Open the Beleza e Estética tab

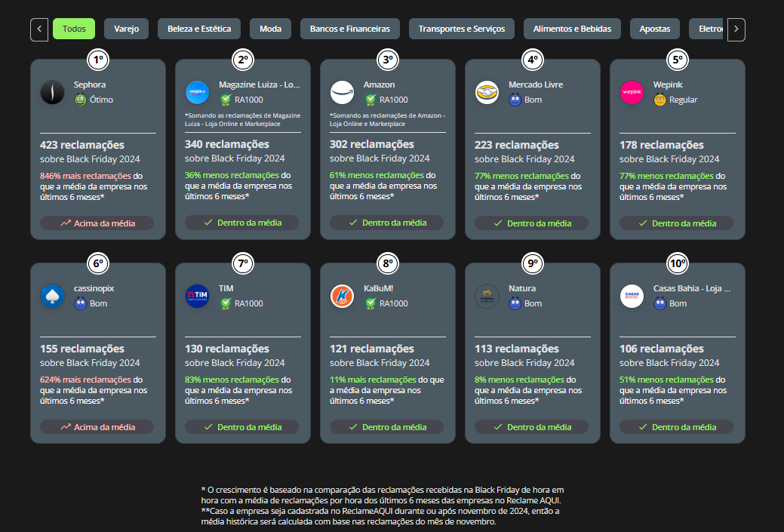tap(199, 29)
